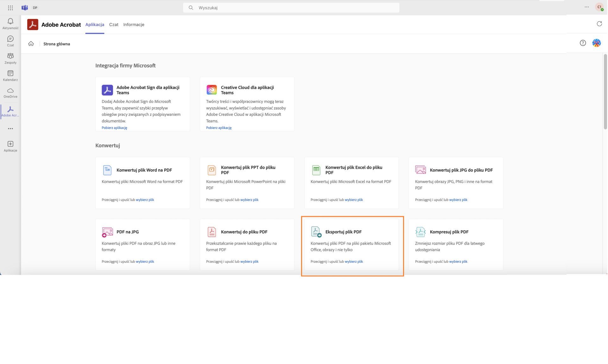
Task: Open Czat in the left sidebar
Action: tap(10, 41)
